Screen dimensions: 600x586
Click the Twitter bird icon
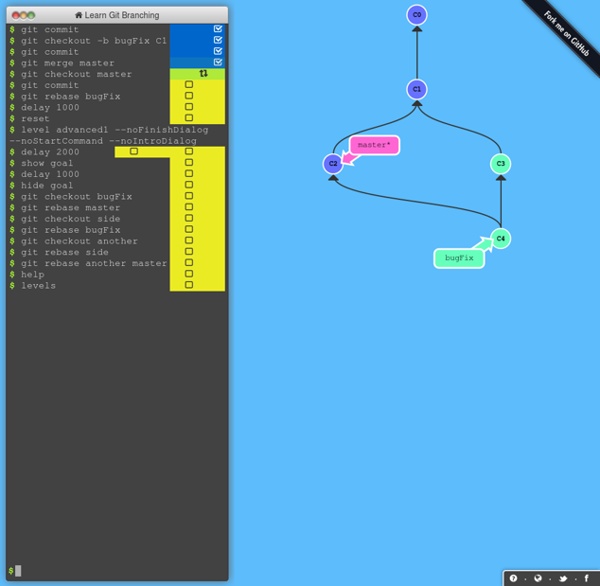point(562,578)
